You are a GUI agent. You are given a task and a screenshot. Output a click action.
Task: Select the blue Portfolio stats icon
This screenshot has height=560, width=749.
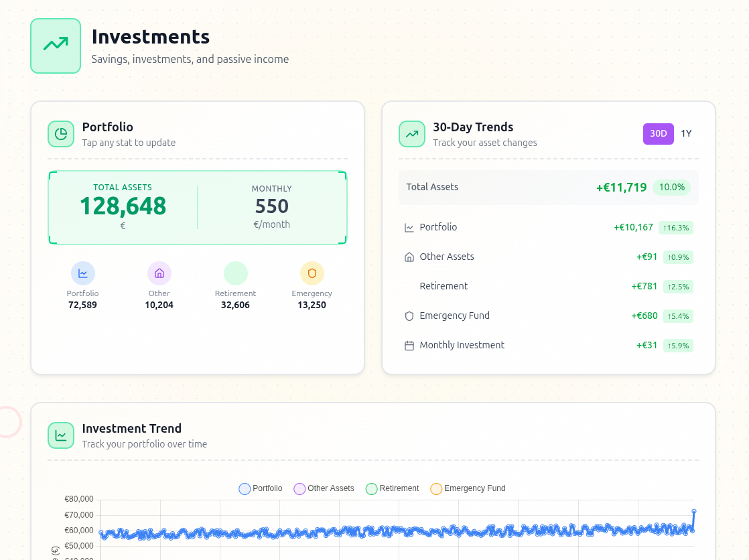[82, 273]
